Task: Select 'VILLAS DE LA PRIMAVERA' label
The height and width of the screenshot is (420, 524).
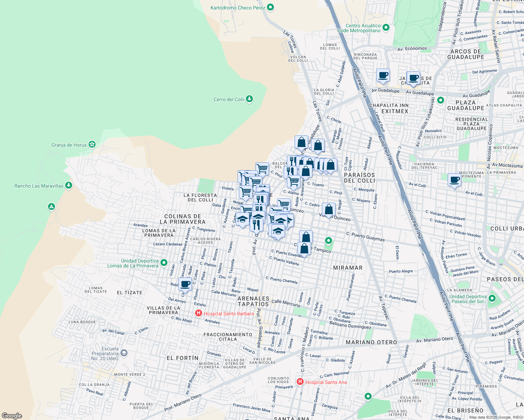Action: coord(163,310)
